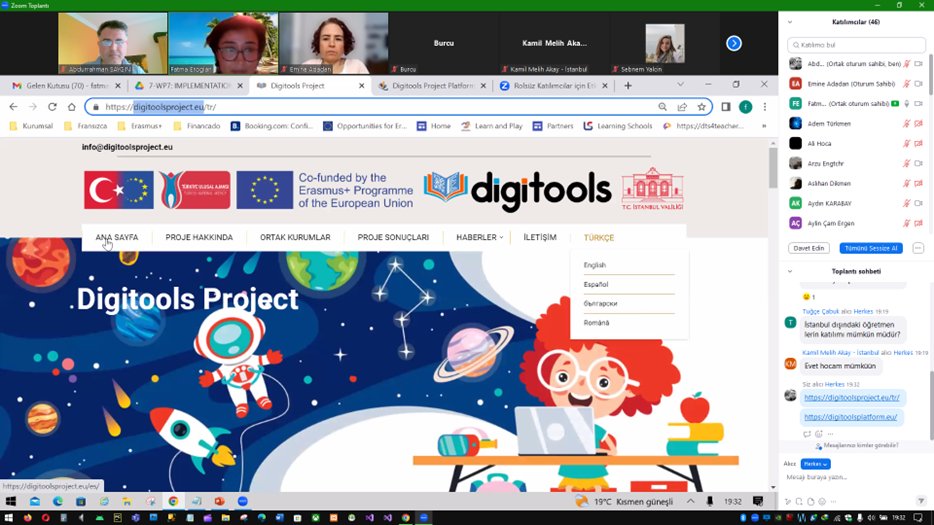Toggle Arzu Engtchr's microphone icon
This screenshot has width=934, height=525.
[907, 163]
